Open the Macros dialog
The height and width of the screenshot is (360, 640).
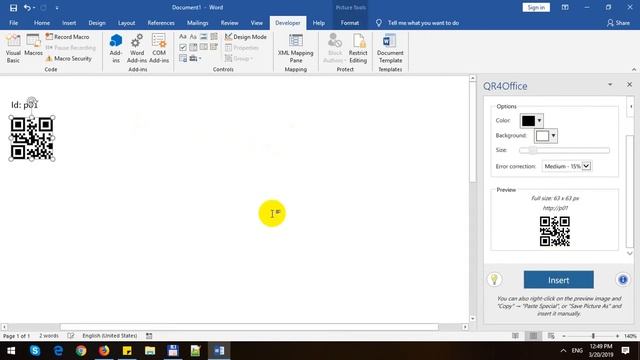33,45
